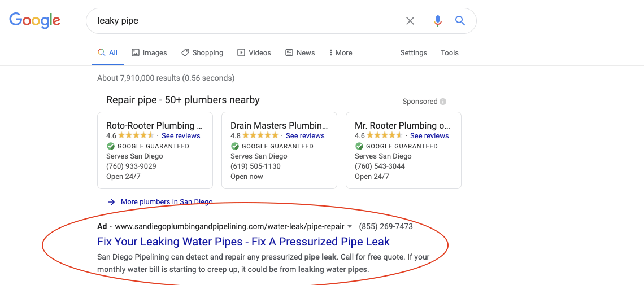Click into the leaky pipe search field
Image resolution: width=644 pixels, height=285 pixels.
click(246, 20)
